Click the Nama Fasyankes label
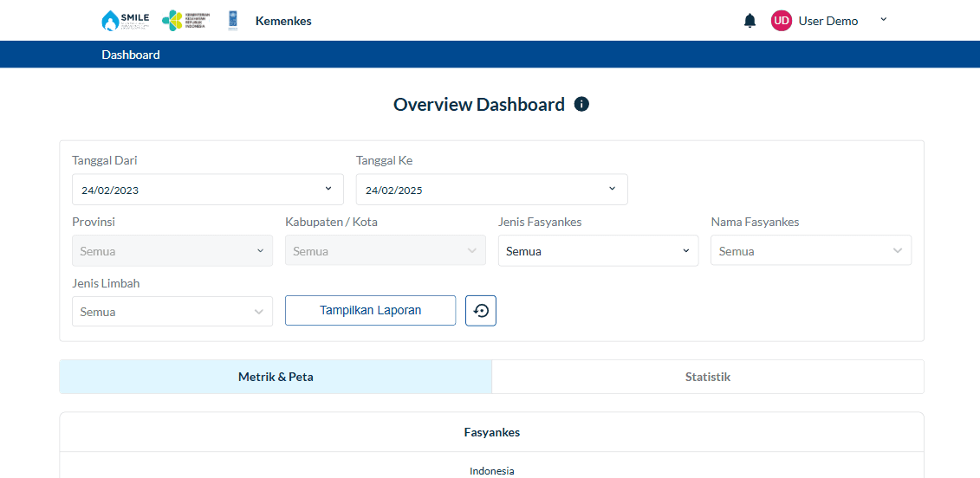The width and height of the screenshot is (980, 478). coord(755,222)
